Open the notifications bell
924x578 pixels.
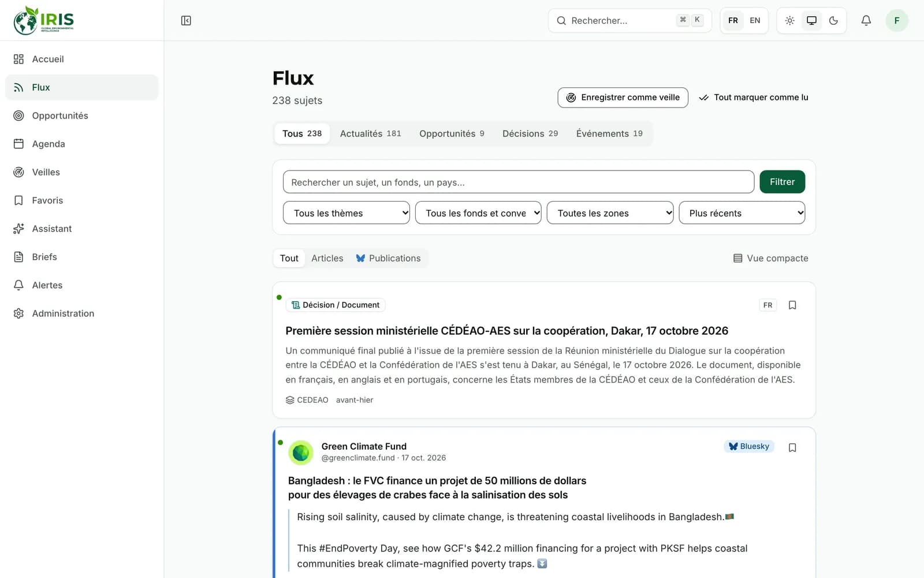(x=866, y=21)
